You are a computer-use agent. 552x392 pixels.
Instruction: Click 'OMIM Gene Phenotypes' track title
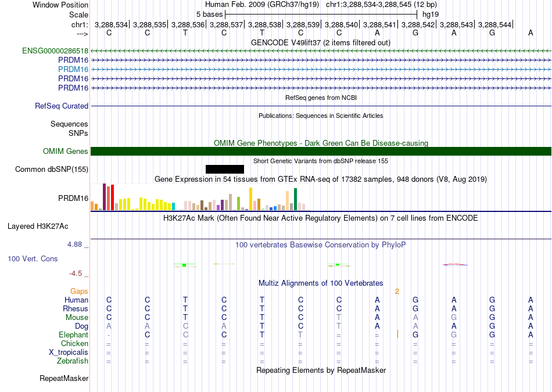[321, 143]
